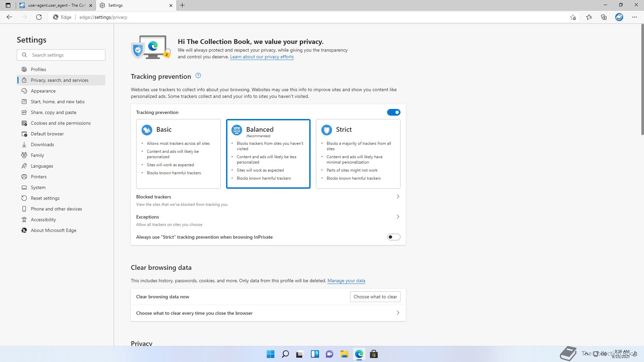
Task: Open Start, home, and new tabs
Action: tap(61, 102)
